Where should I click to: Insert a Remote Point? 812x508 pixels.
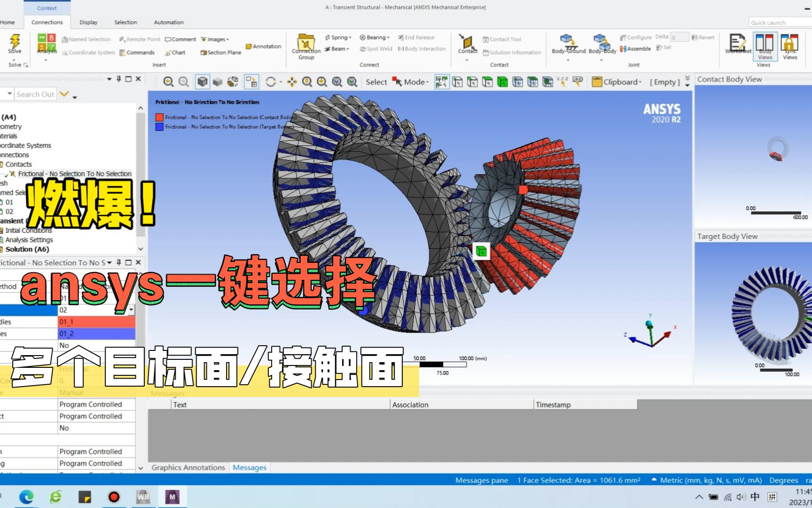coord(140,39)
